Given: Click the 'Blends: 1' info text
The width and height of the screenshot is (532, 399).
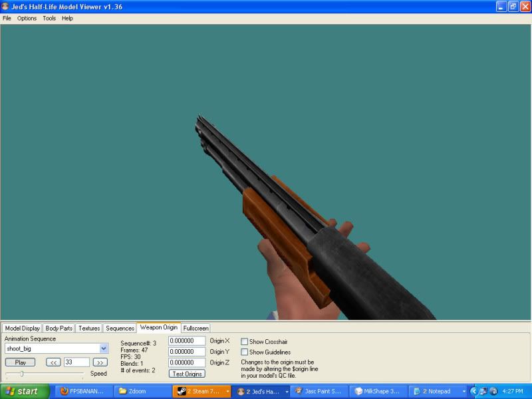Looking at the screenshot, I should [132, 364].
